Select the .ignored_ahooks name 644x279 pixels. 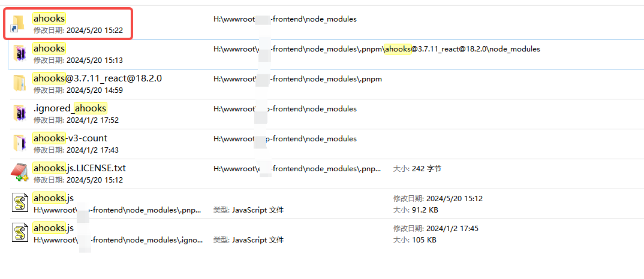point(70,108)
